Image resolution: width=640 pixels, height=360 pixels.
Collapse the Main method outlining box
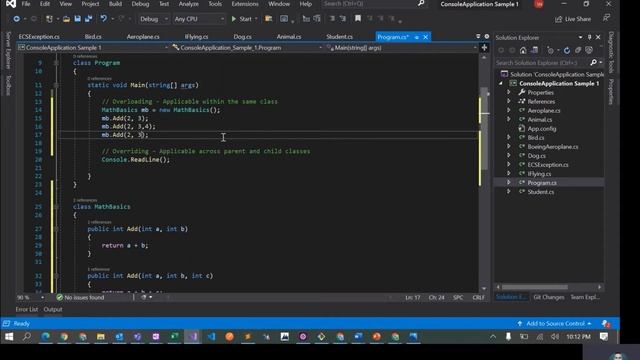[56, 85]
